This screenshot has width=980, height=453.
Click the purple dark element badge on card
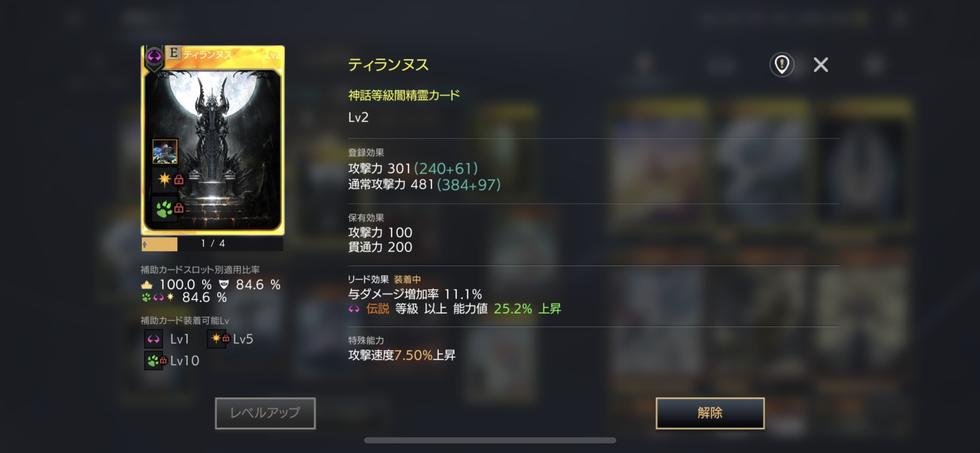(154, 56)
